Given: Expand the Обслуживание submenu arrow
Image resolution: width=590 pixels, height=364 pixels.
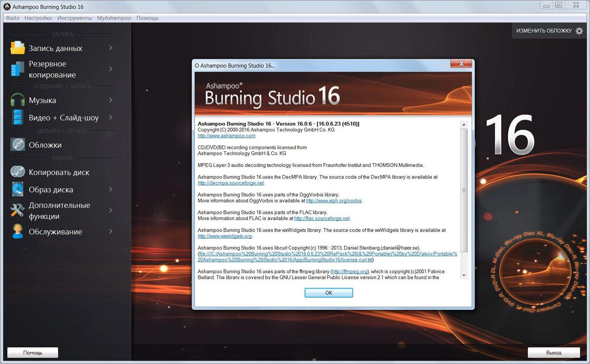Looking at the screenshot, I should click(x=111, y=231).
